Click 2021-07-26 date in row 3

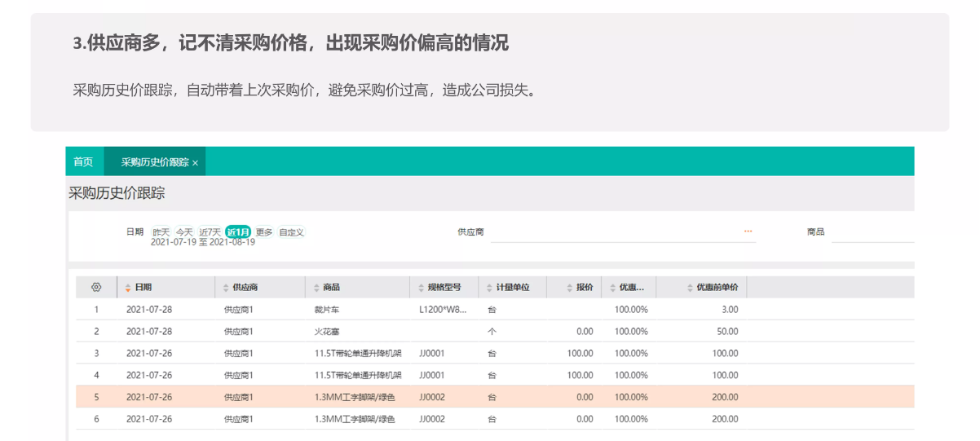coord(149,354)
